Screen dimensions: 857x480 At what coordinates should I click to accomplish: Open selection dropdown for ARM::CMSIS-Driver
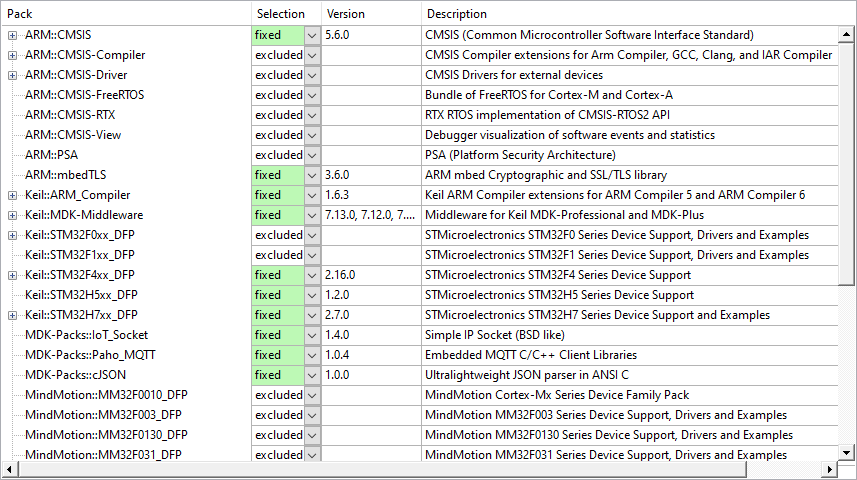(312, 75)
